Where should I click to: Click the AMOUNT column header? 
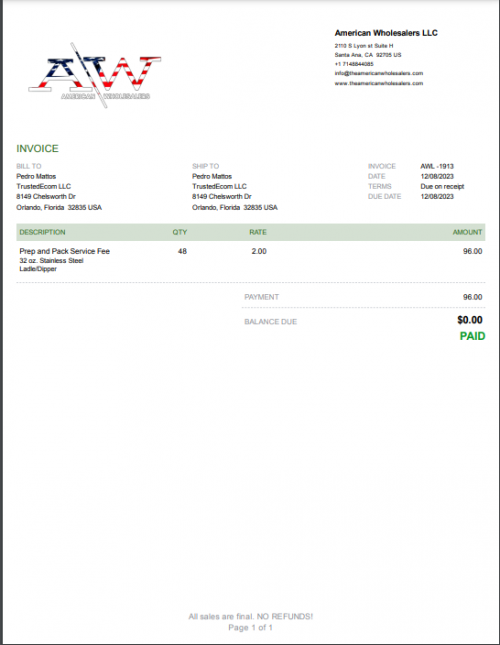coord(468,232)
